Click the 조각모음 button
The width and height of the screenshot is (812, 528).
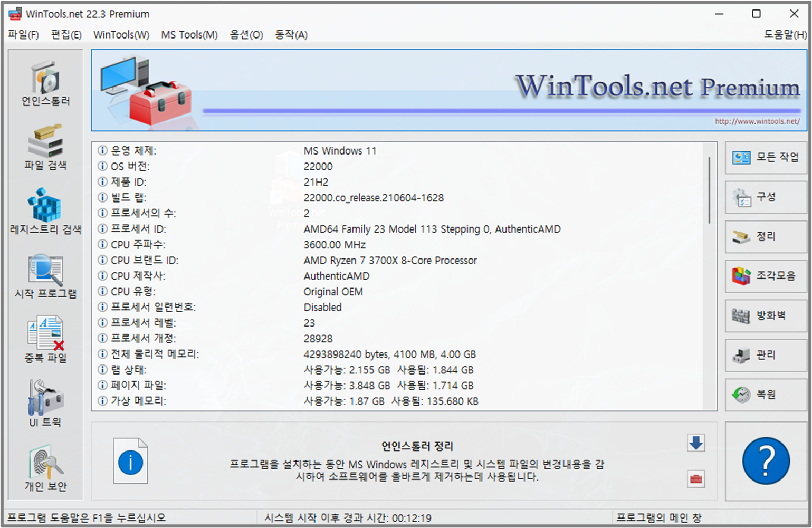click(766, 276)
